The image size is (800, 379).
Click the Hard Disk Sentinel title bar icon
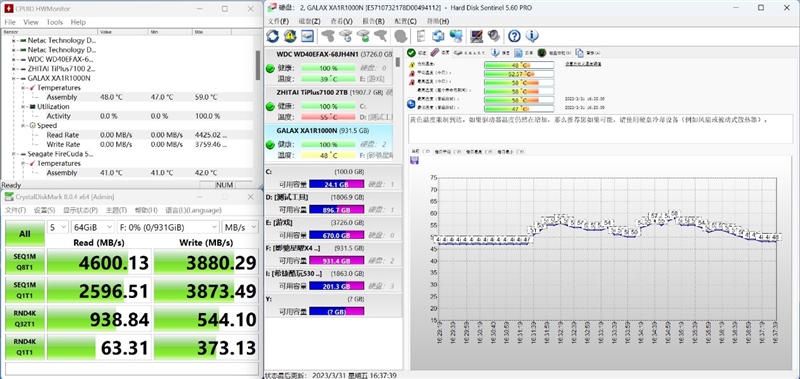coord(271,8)
